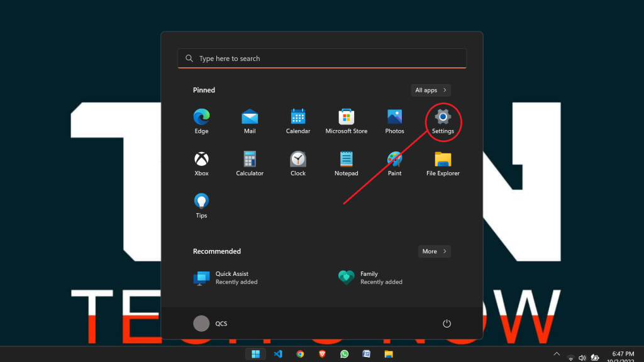Open the QCS user account menu
The image size is (644, 362).
tap(210, 324)
